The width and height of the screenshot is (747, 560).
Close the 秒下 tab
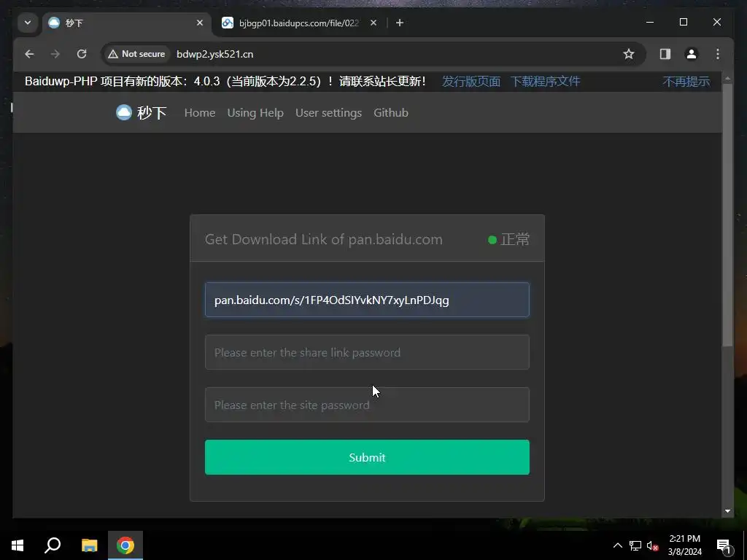point(200,23)
